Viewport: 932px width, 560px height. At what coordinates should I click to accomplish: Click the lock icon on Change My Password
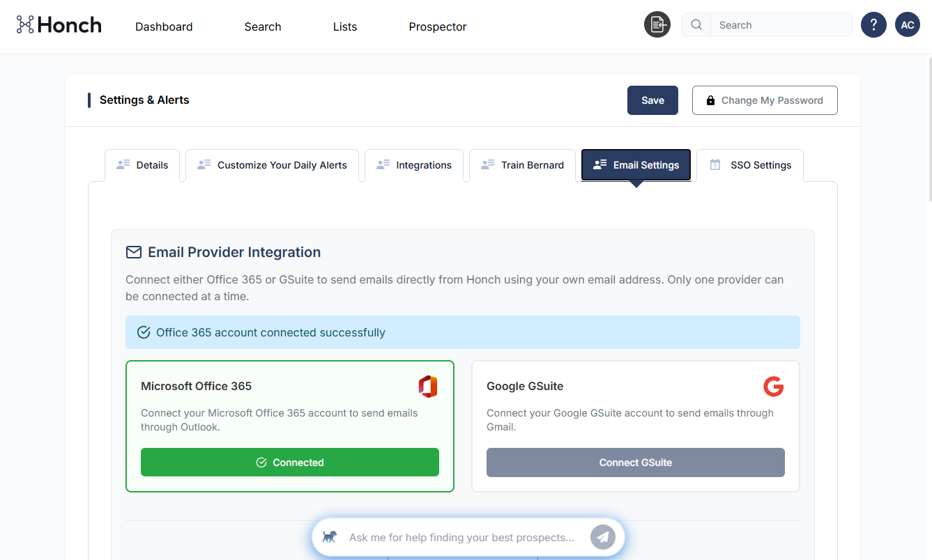point(710,100)
